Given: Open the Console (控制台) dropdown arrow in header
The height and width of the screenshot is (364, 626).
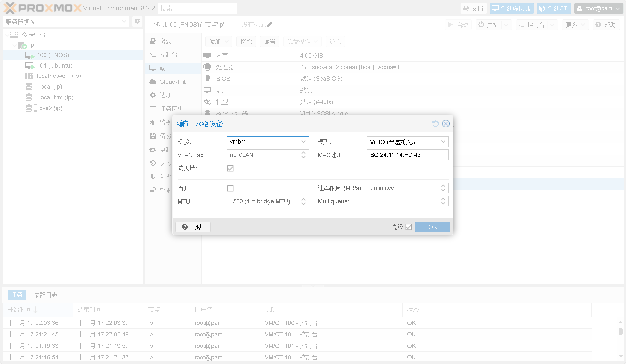Looking at the screenshot, I should [x=552, y=25].
